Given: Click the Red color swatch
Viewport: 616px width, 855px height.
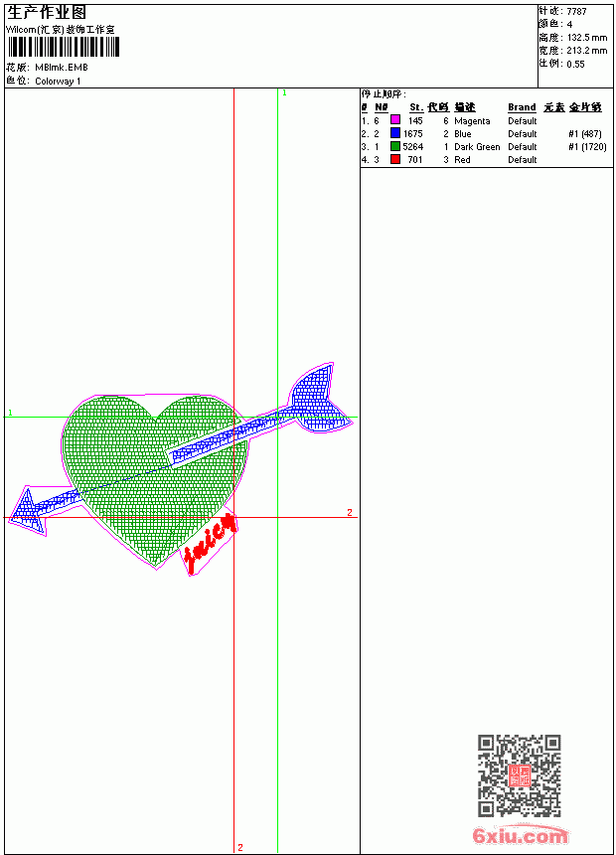Looking at the screenshot, I should (x=395, y=159).
